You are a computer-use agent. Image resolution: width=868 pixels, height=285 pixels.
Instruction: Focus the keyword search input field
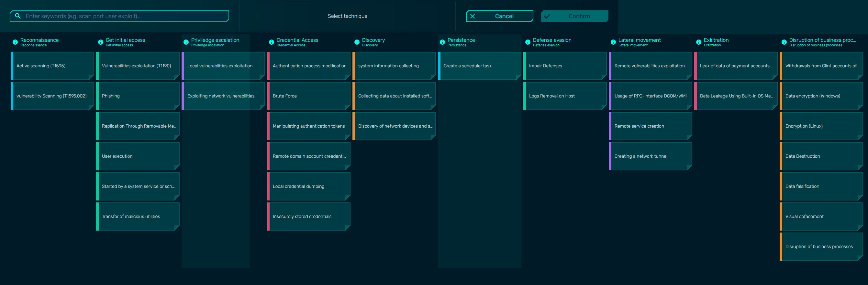point(125,16)
